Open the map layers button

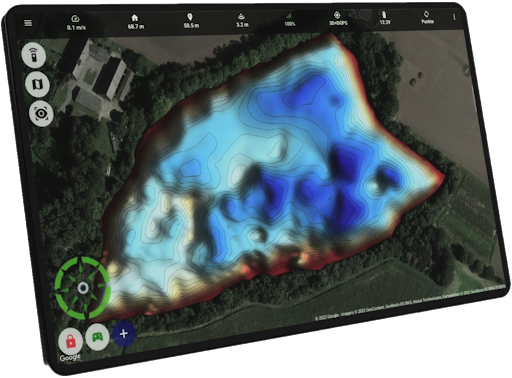(37, 84)
